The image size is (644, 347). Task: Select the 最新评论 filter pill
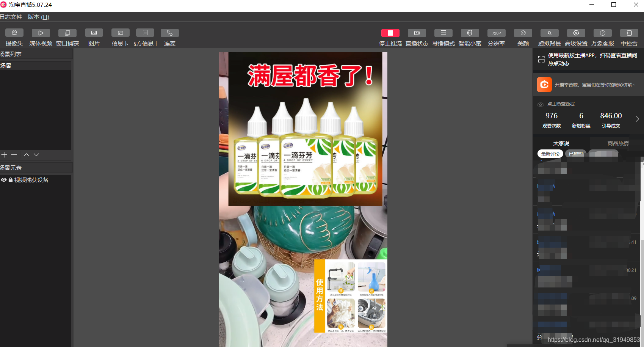(550, 154)
